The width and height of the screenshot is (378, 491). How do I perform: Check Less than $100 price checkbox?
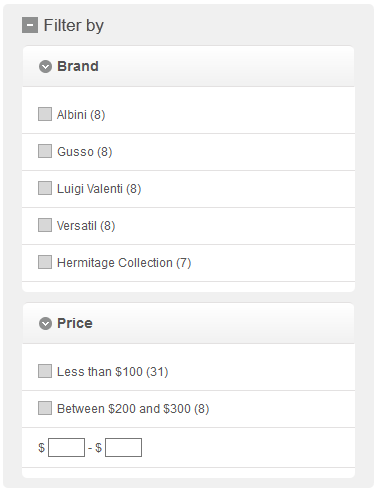(45, 371)
